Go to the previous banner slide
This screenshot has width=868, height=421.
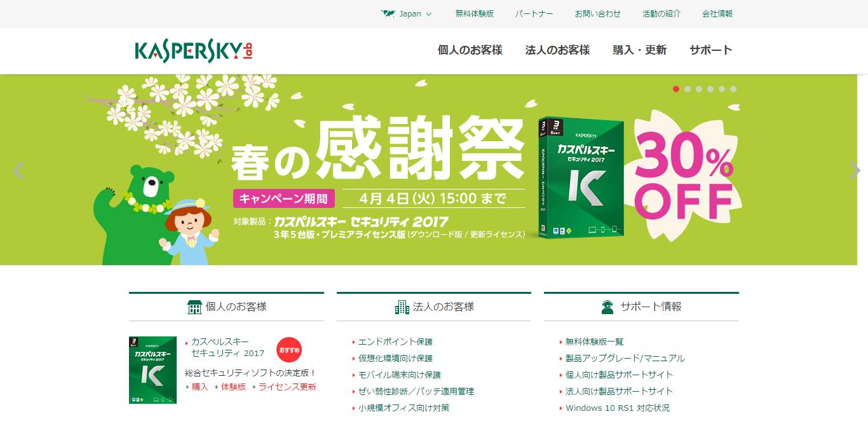18,170
